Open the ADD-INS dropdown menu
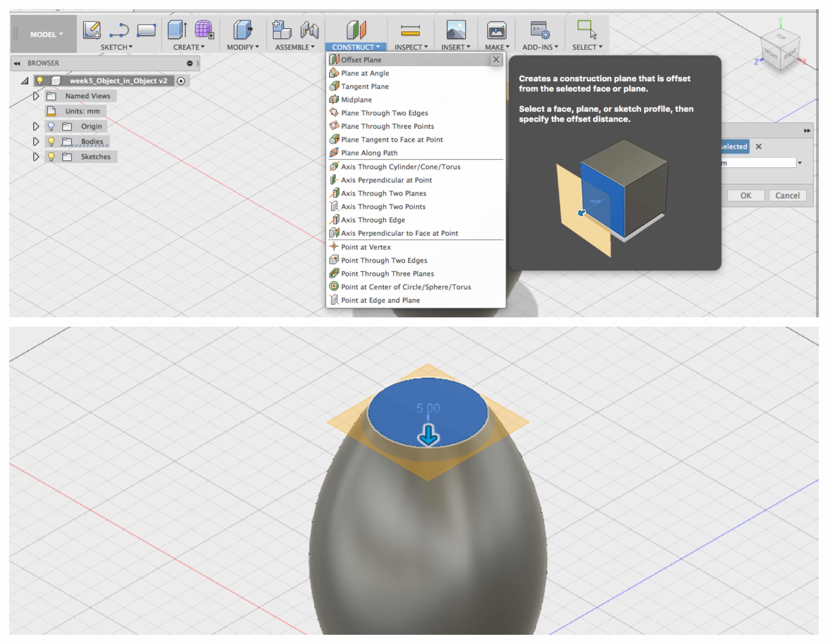Image resolution: width=828 pixels, height=644 pixels. 540,47
